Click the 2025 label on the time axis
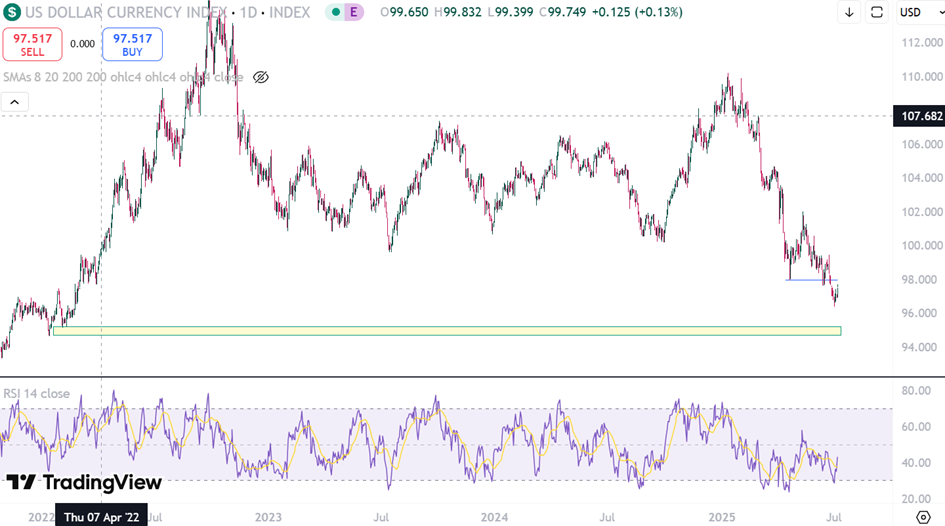This screenshot has width=945, height=526. tap(721, 517)
